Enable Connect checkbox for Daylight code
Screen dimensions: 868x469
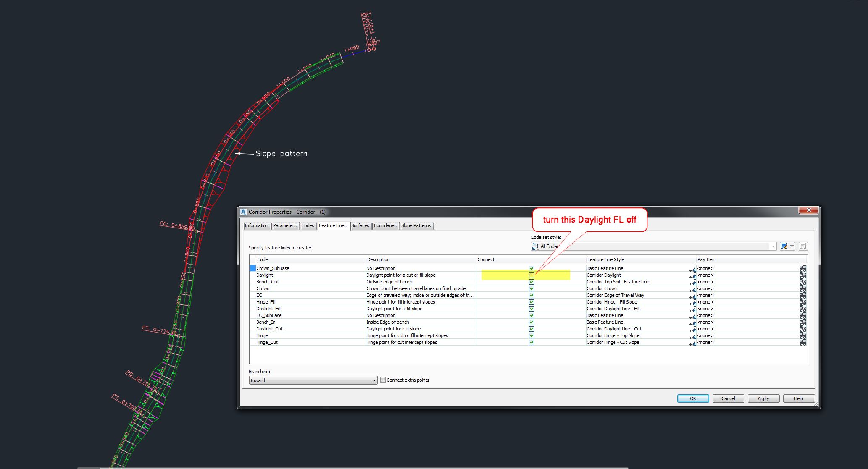click(x=531, y=275)
